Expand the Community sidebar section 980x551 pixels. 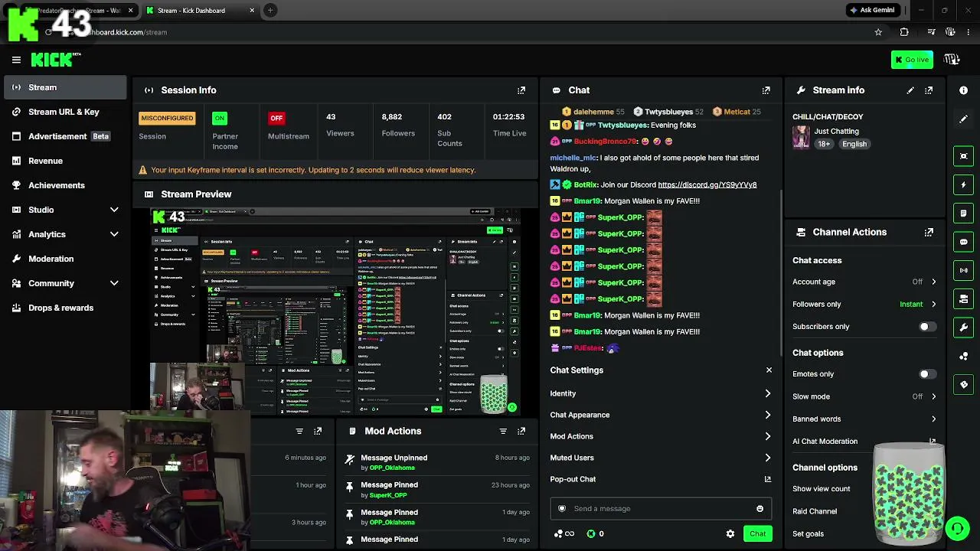[x=114, y=283]
